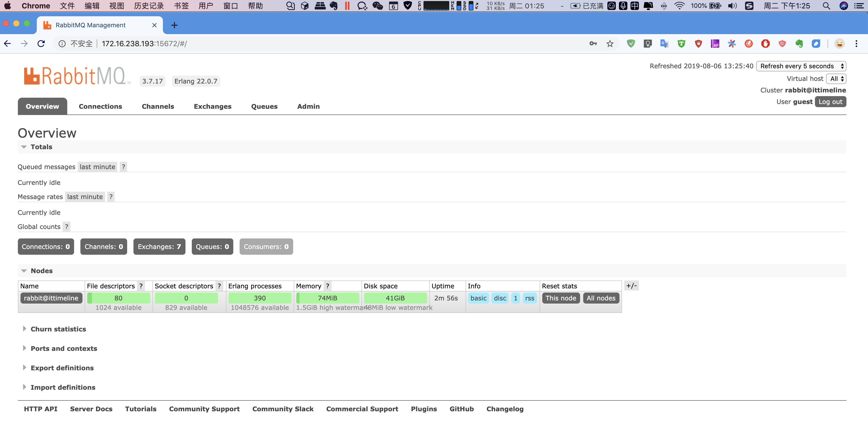Open macOS Spotlight search icon
Viewport: 868px width, 448px height.
click(826, 6)
